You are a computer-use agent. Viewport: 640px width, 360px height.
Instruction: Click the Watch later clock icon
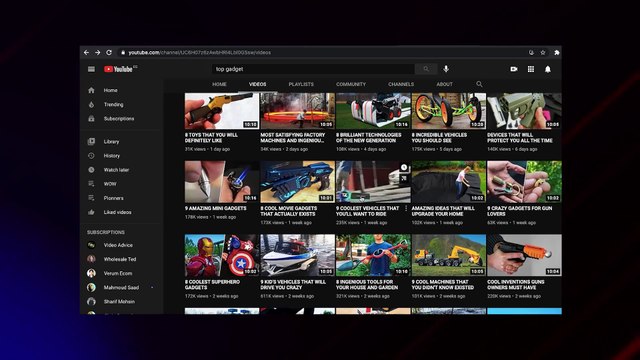click(x=91, y=170)
